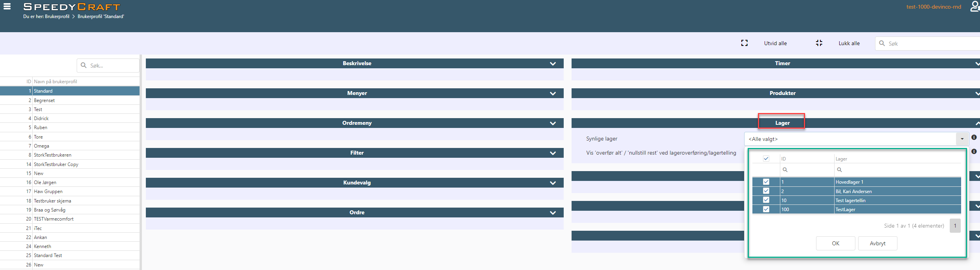This screenshot has width=980, height=270.
Task: Click the Timer section header
Action: 775,64
